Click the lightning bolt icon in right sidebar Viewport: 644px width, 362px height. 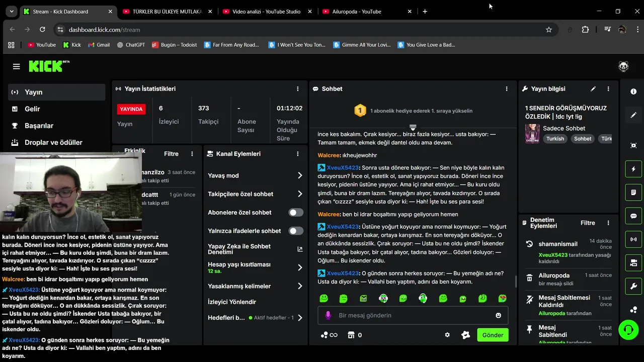pos(633,169)
